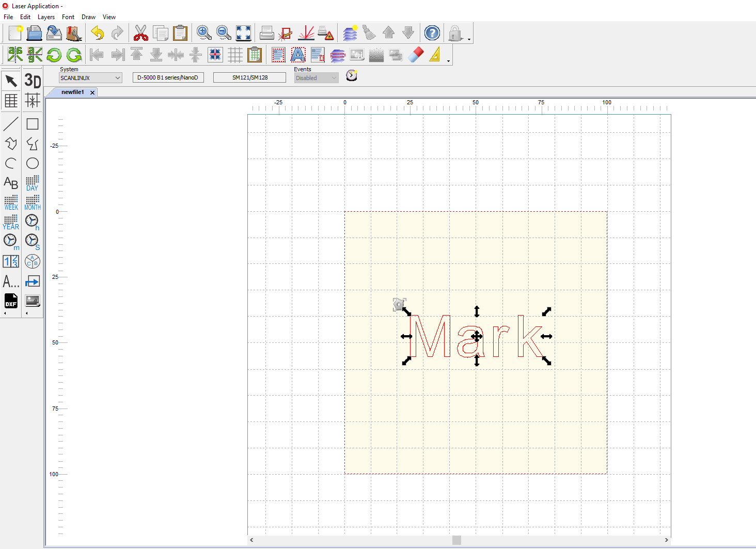This screenshot has height=549, width=756.
Task: Choose the ellipse drawing tool
Action: 33,163
